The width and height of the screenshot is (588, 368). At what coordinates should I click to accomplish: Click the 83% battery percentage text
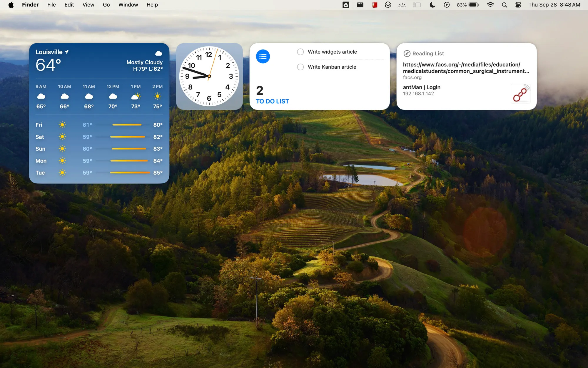(462, 5)
